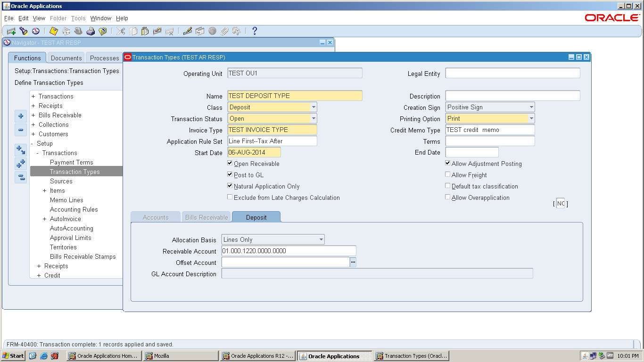
Task: Click the Find flashlight toolbar icon
Action: point(23,31)
